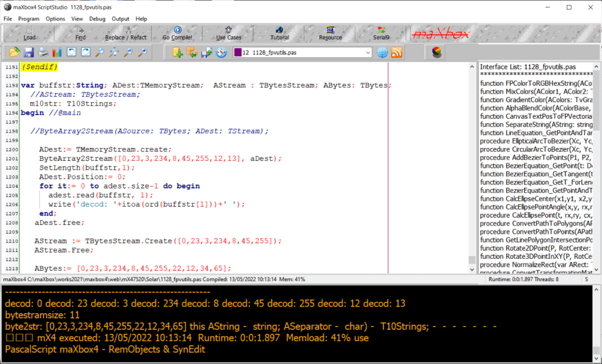Open the Debug menu

coord(97,19)
